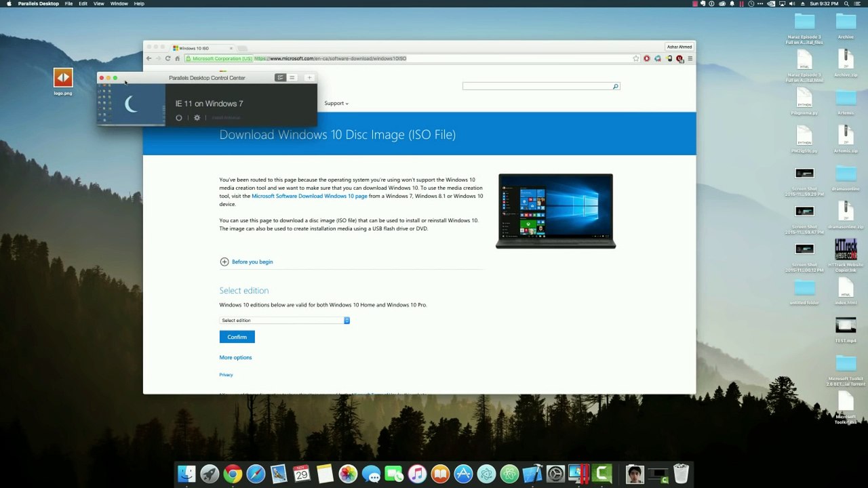Screen dimensions: 868x488
Task: Select the Windows 10 ISO tab
Action: coord(201,48)
